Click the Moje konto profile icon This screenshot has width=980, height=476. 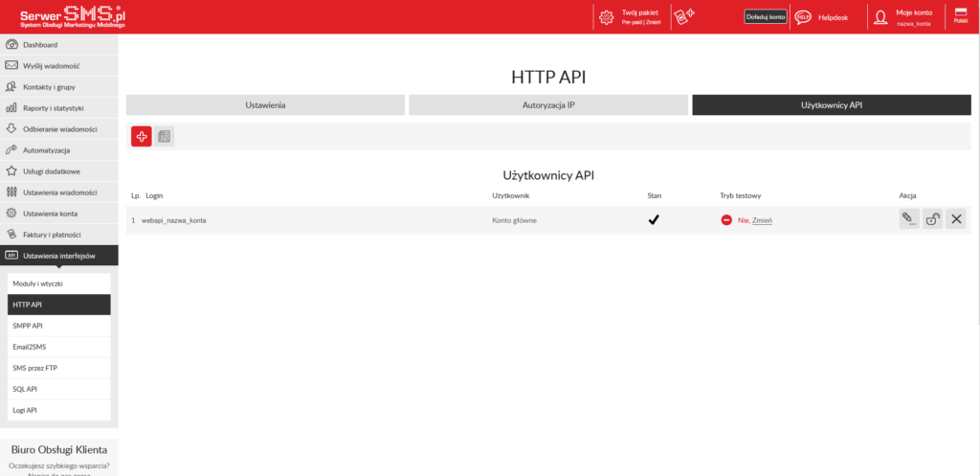click(x=880, y=16)
